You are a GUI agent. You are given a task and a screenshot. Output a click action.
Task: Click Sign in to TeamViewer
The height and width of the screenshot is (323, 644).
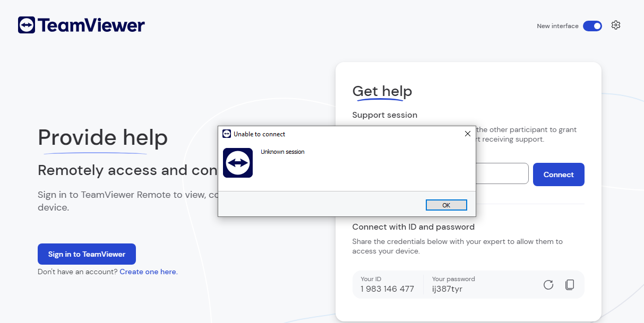click(x=87, y=254)
